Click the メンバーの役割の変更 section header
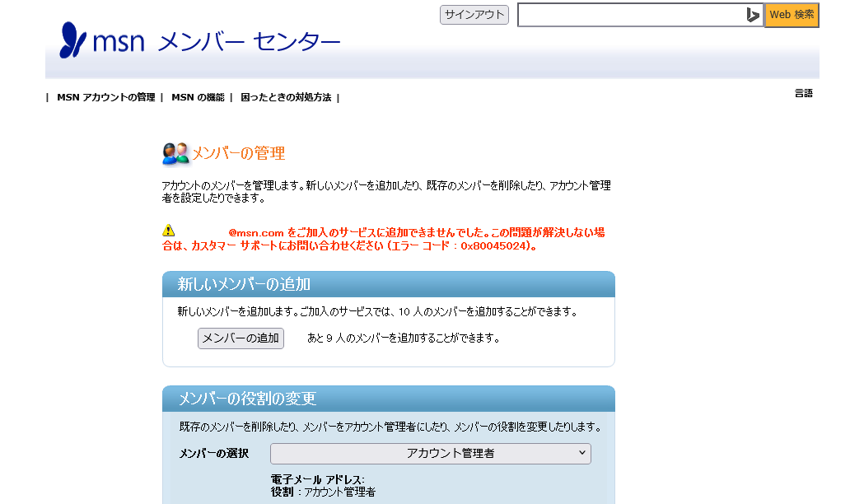This screenshot has height=504, width=864. [x=247, y=399]
